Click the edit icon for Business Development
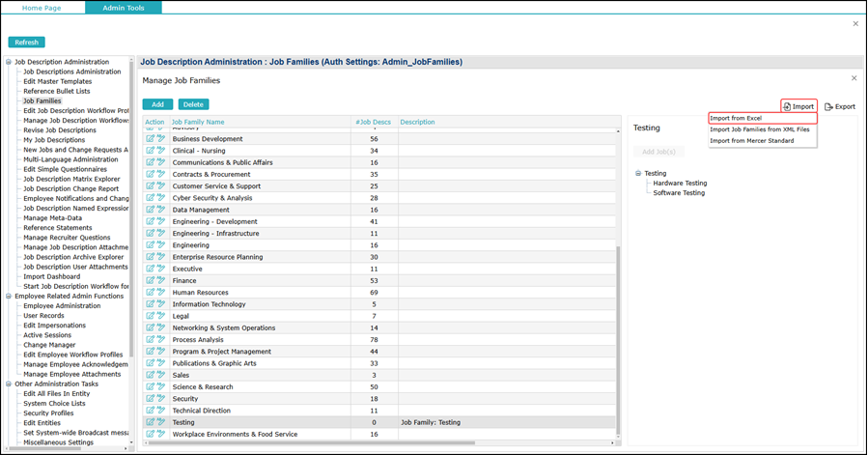Viewport: 868px width, 455px height. click(x=151, y=139)
